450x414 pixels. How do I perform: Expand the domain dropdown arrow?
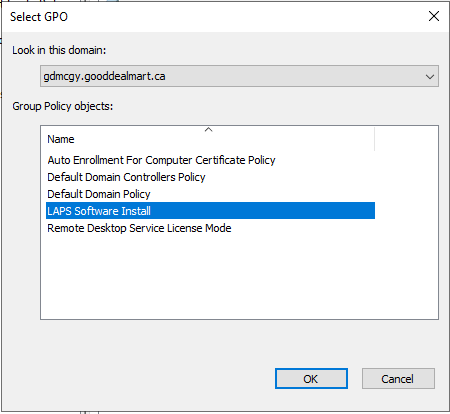(x=430, y=77)
